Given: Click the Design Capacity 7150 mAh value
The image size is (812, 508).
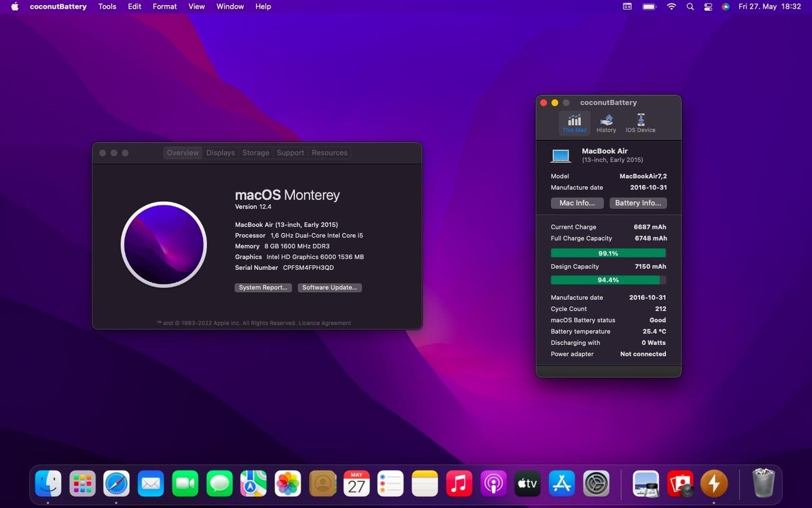Looking at the screenshot, I should pos(650,266).
